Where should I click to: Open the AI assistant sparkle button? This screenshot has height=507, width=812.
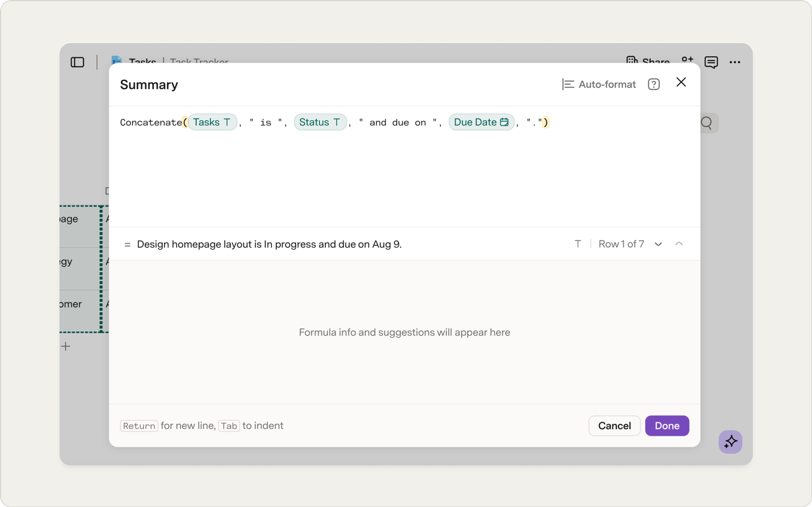pos(730,442)
